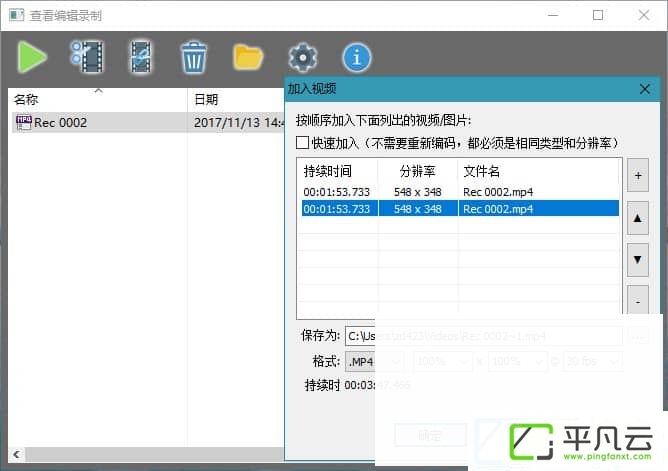The image size is (668, 471).
Task: Open the cut video scissors tool
Action: (x=86, y=57)
